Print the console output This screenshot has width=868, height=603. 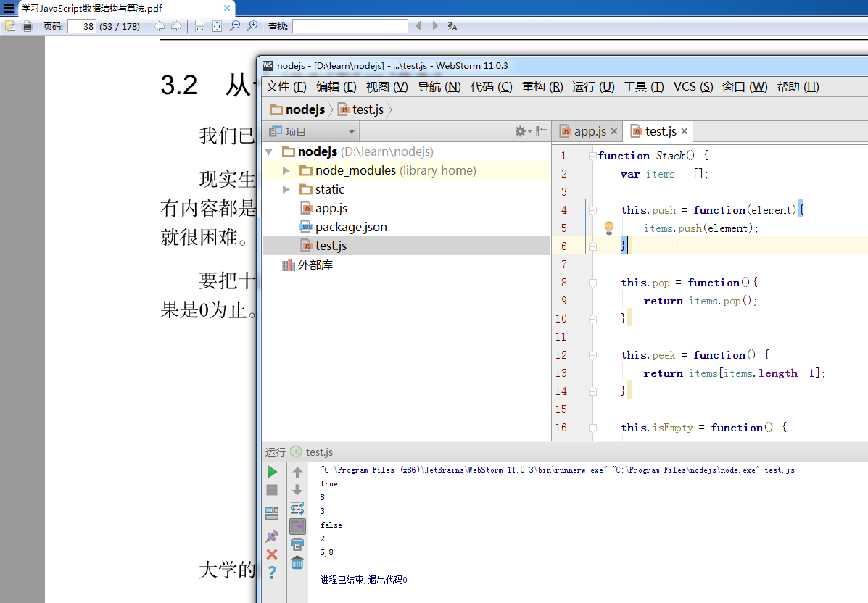pos(297,544)
